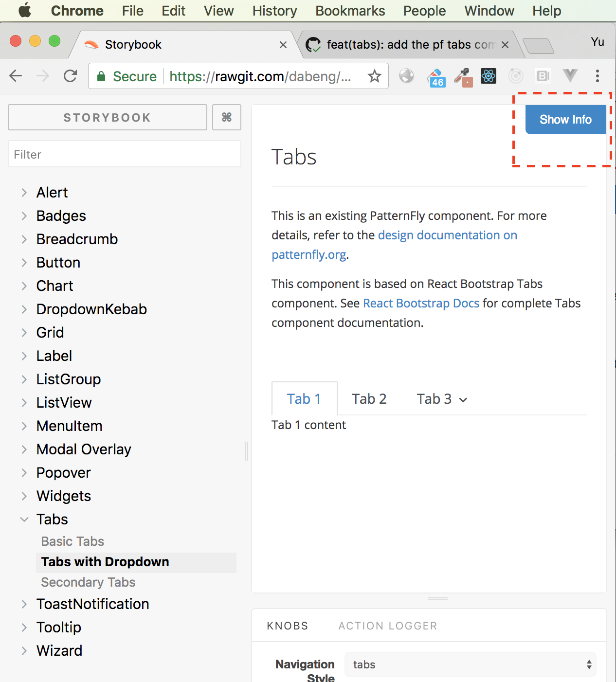This screenshot has height=682, width=616.
Task: Follow the design documentation on patternfly.org link
Action: coord(394,245)
